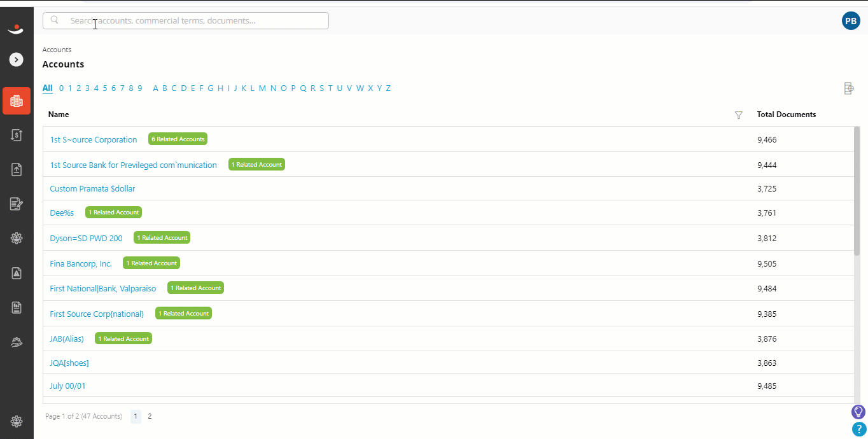Image resolution: width=868 pixels, height=439 pixels.
Task: Open the Dee%s account
Action: tap(62, 213)
